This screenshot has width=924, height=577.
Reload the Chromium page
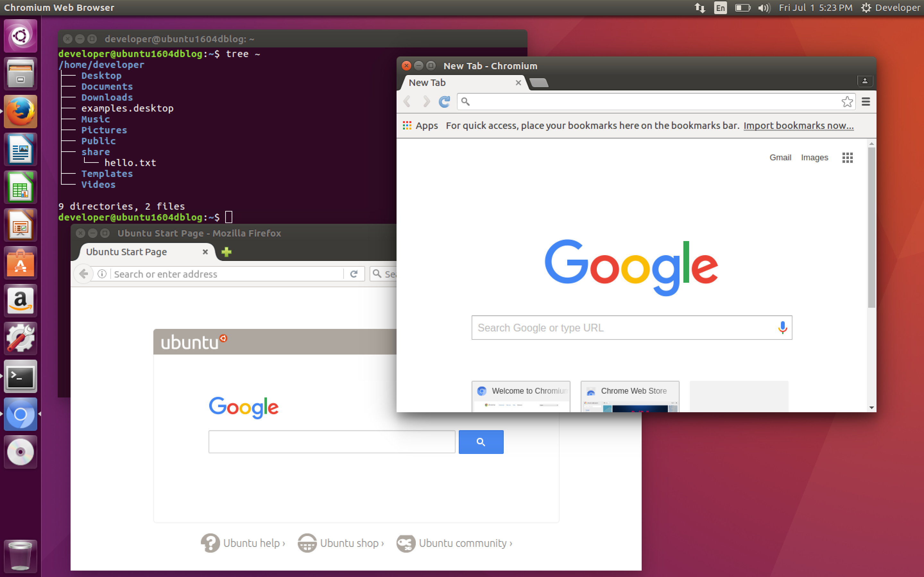pos(444,102)
